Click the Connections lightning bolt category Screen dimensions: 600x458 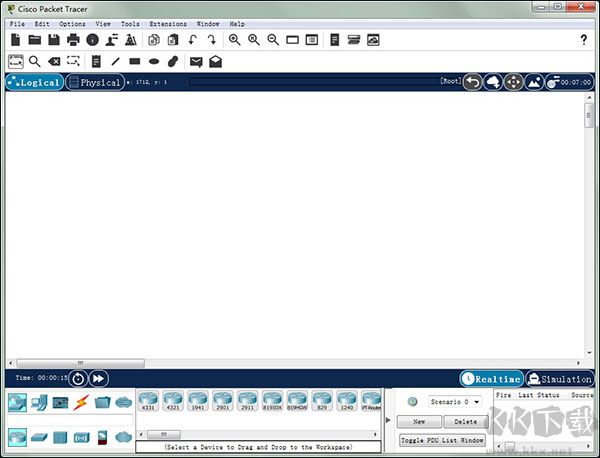[81, 402]
